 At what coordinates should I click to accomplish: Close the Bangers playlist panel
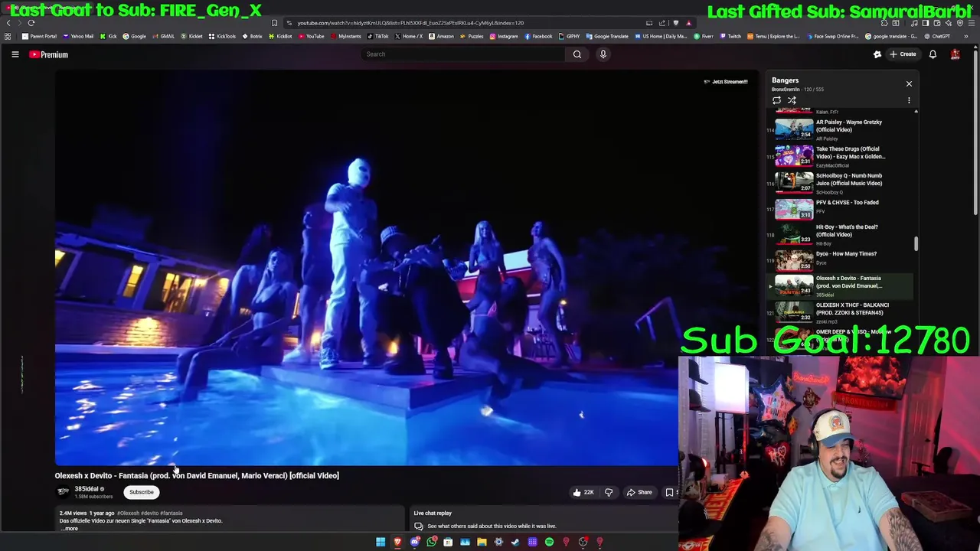(909, 83)
